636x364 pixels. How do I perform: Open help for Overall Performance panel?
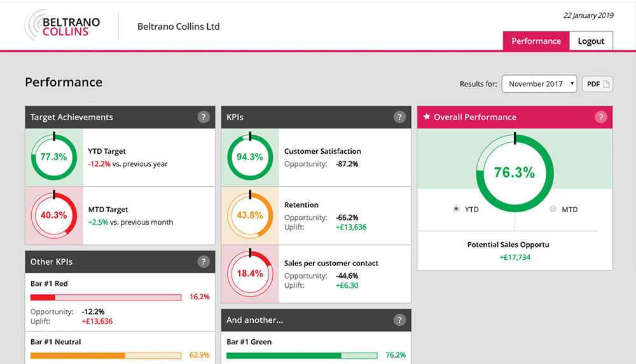tap(601, 117)
